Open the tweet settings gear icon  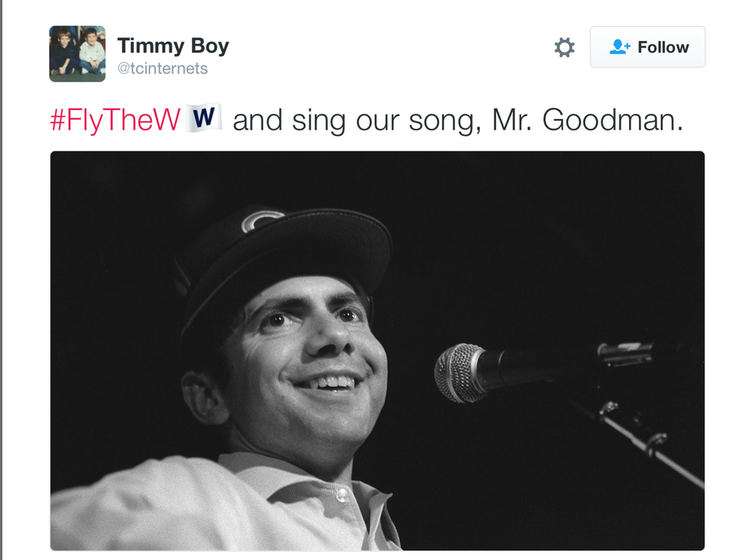(564, 48)
